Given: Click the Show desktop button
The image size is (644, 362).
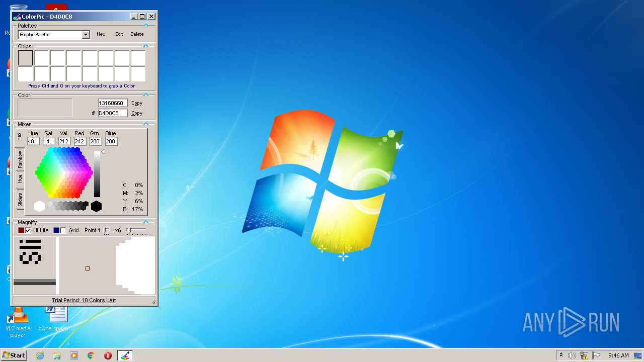Looking at the screenshot, I should [638, 355].
